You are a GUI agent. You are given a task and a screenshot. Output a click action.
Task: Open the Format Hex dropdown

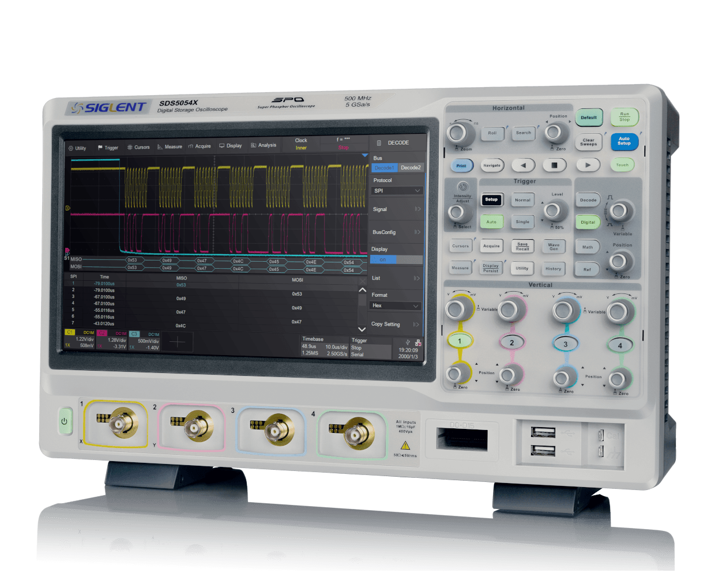(396, 306)
